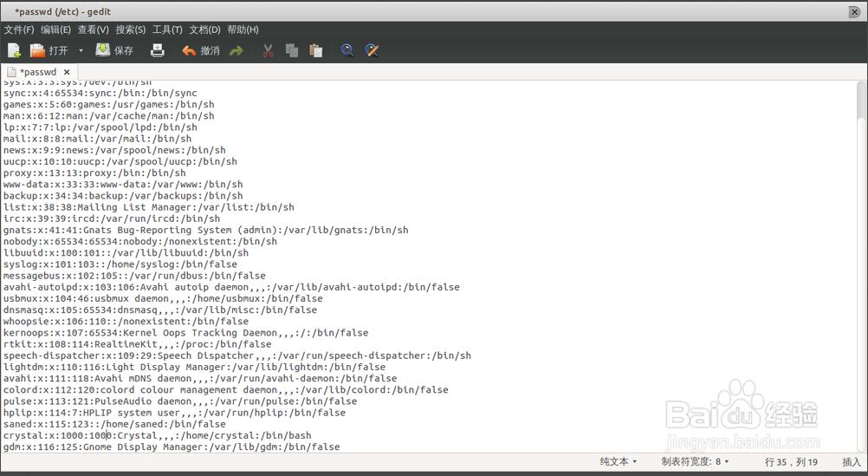Viewport: 868px width, 476px height.
Task: Click the lp:x:7:7 line
Action: coord(100,127)
